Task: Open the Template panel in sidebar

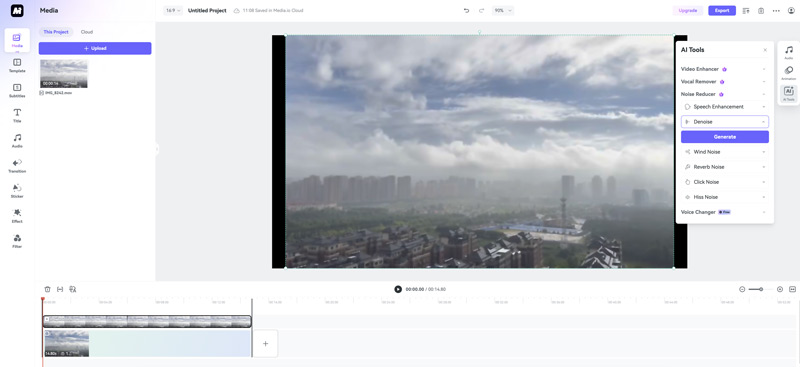Action: coord(17,65)
